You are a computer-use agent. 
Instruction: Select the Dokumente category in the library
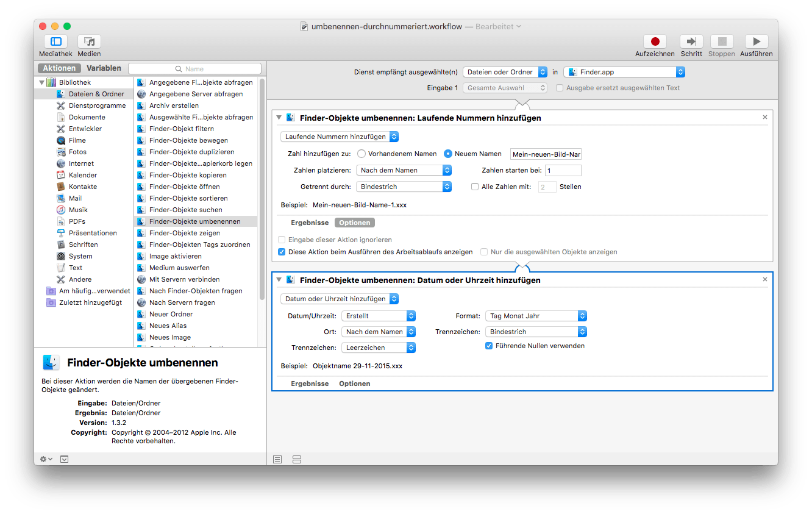click(87, 117)
